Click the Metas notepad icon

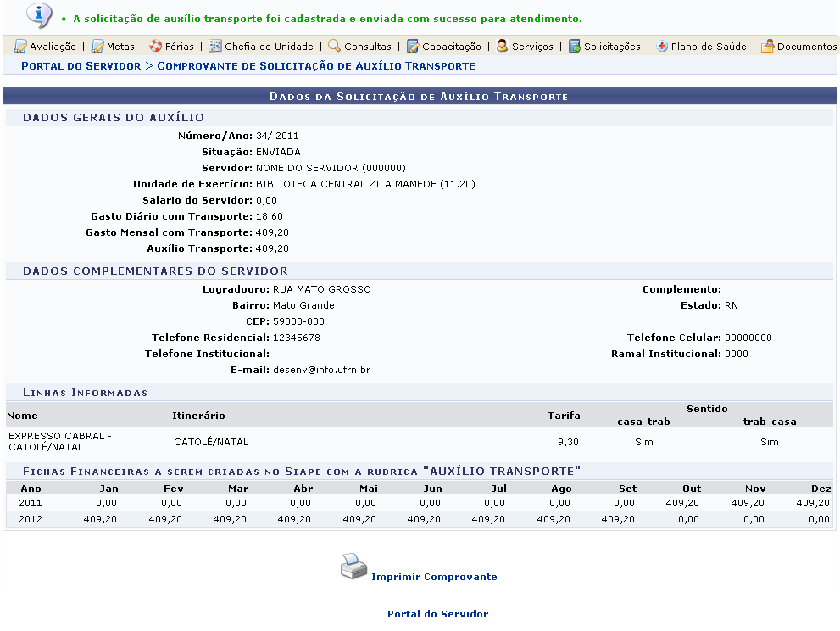tap(97, 47)
